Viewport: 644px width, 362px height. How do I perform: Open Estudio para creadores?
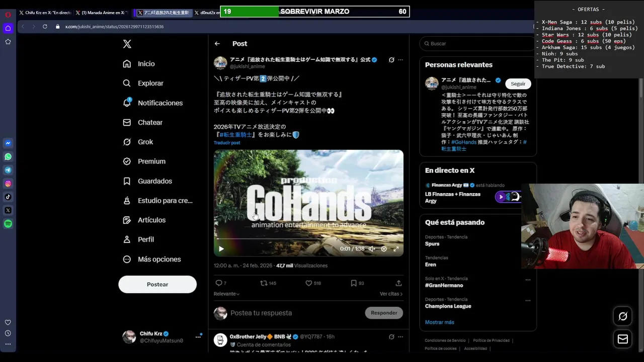pyautogui.click(x=158, y=201)
